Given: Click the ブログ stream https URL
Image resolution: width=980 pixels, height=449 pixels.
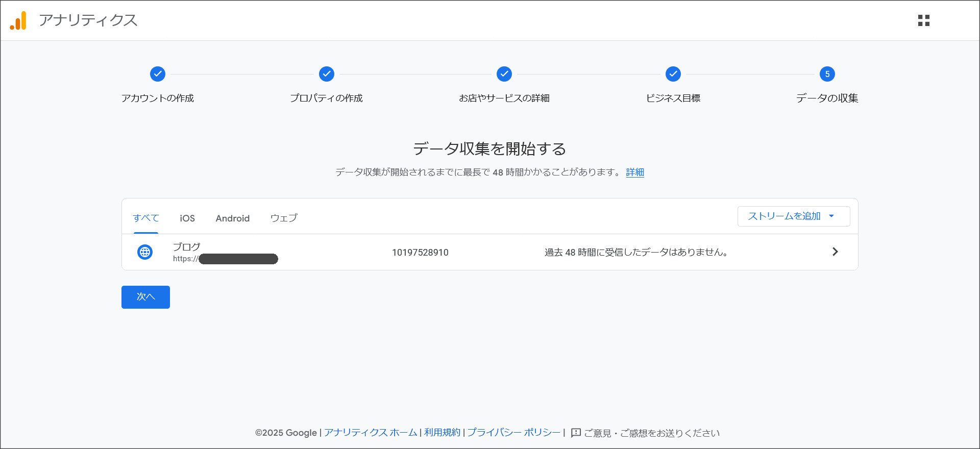Looking at the screenshot, I should (225, 259).
